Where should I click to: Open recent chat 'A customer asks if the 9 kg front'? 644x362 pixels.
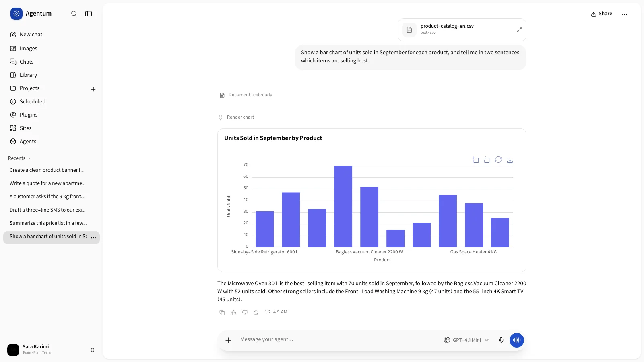click(52, 197)
